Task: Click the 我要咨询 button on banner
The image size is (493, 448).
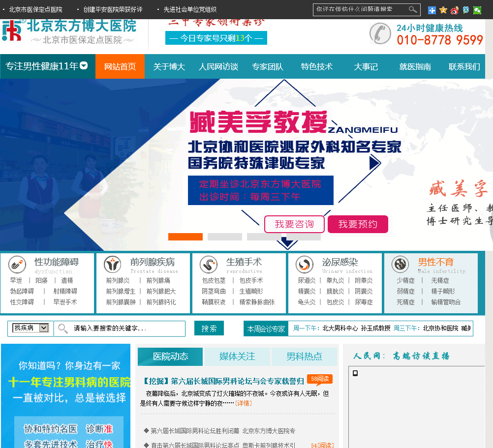Action: (294, 224)
